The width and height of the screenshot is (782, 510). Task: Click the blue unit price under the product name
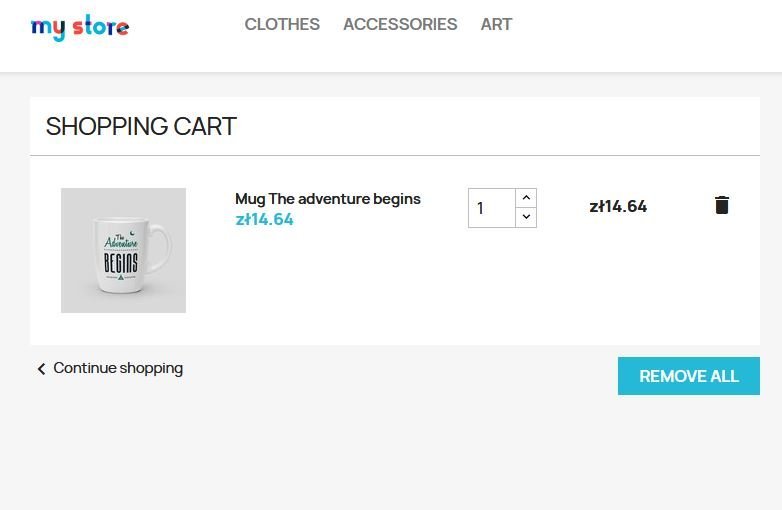264,220
